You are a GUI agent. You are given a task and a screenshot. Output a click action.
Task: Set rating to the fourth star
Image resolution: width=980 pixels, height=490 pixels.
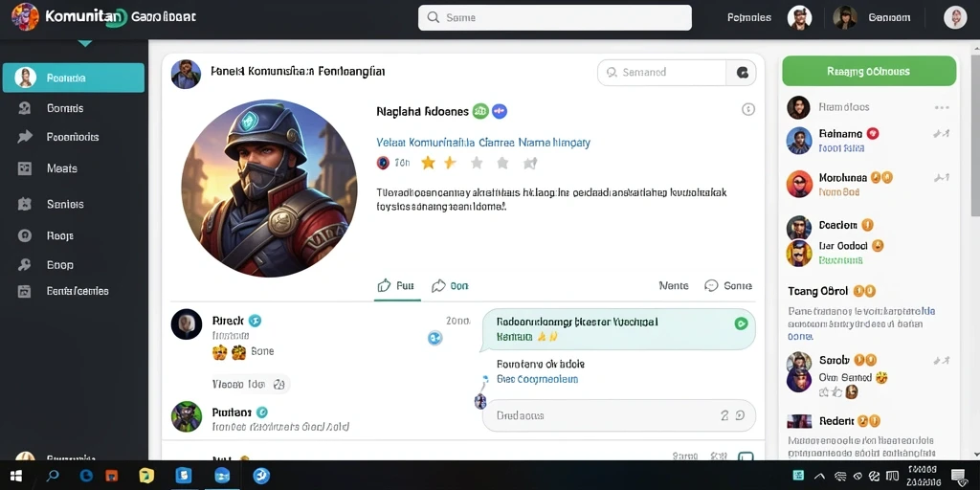click(x=502, y=163)
